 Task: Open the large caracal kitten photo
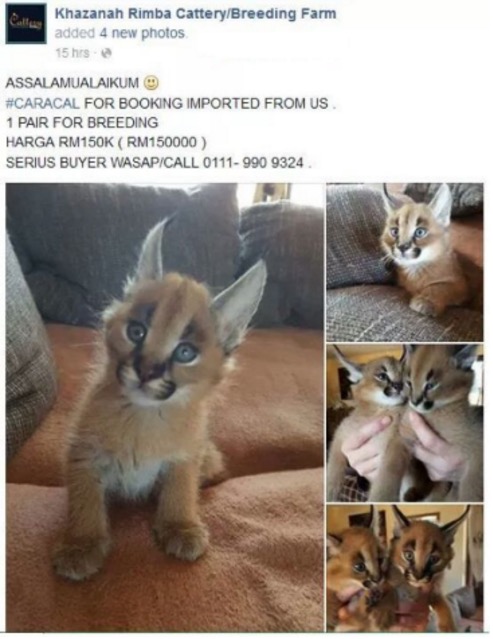pos(165,407)
